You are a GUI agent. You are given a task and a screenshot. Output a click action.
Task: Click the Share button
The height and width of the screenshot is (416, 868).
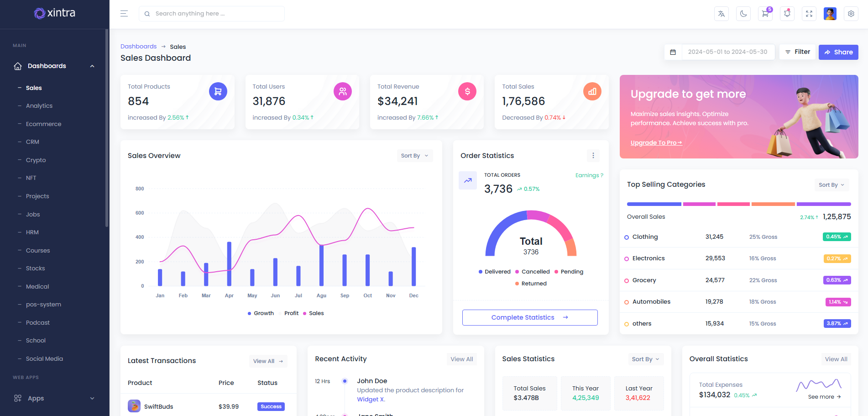click(x=838, y=52)
